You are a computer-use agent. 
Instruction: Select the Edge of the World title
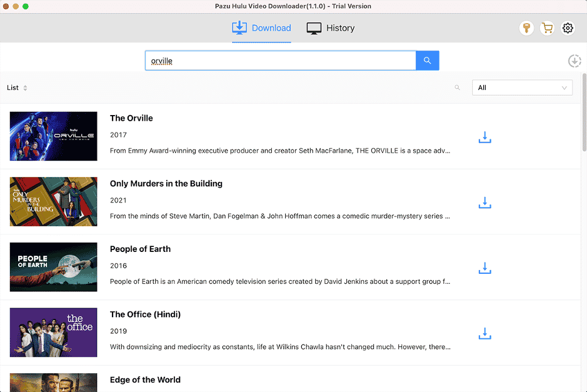pos(145,379)
